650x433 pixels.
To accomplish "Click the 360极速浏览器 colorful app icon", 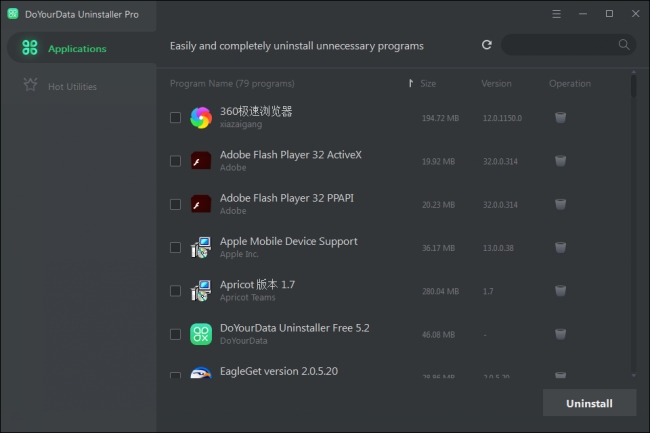I will (201, 118).
